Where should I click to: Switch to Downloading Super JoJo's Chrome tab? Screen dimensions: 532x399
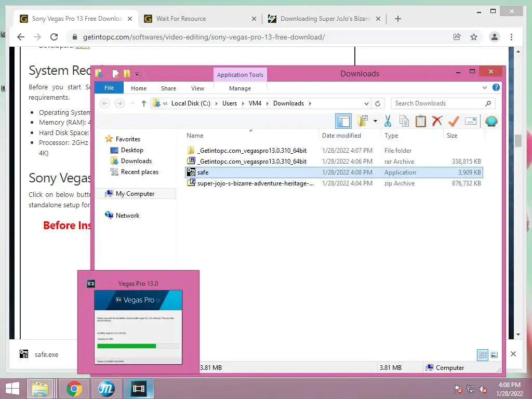tap(324, 19)
